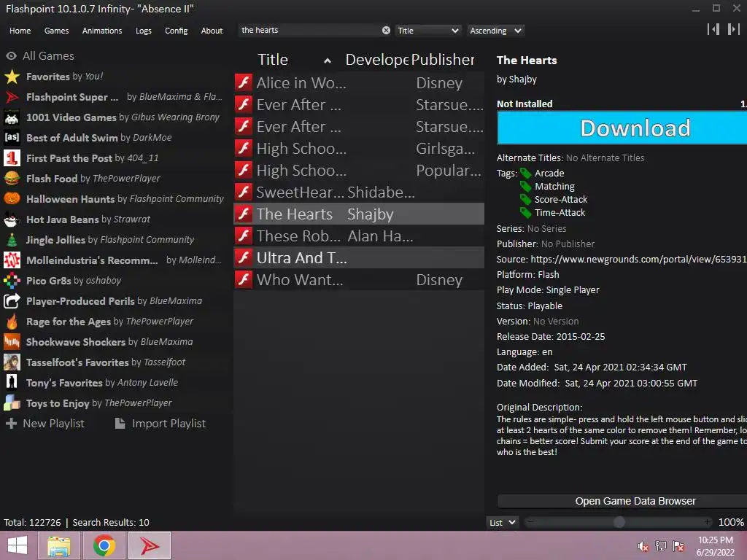The image size is (747, 560).
Task: Click the Download button
Action: pos(622,128)
